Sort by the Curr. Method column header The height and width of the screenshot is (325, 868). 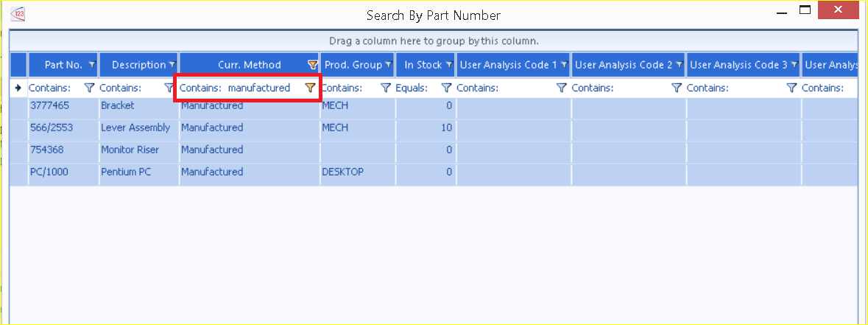tap(249, 65)
